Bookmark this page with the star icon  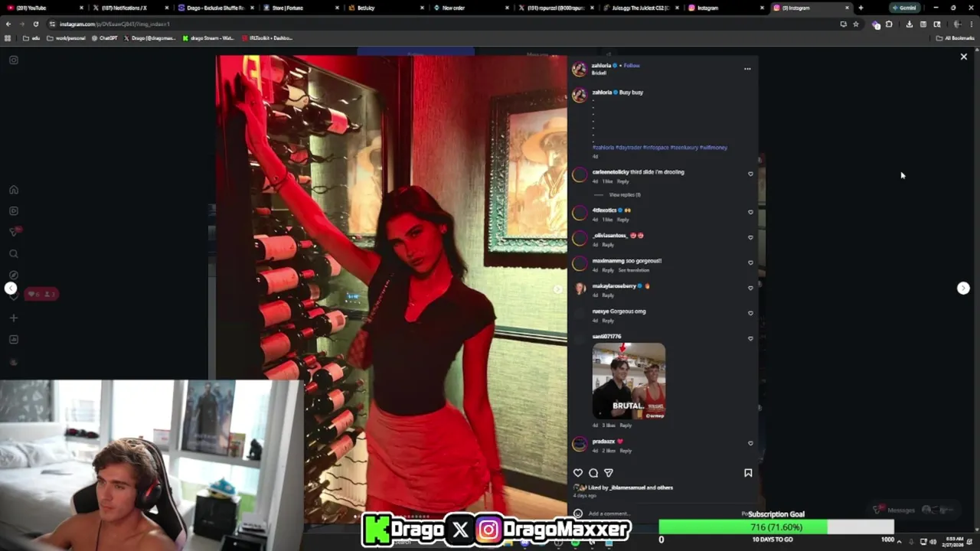pos(856,24)
